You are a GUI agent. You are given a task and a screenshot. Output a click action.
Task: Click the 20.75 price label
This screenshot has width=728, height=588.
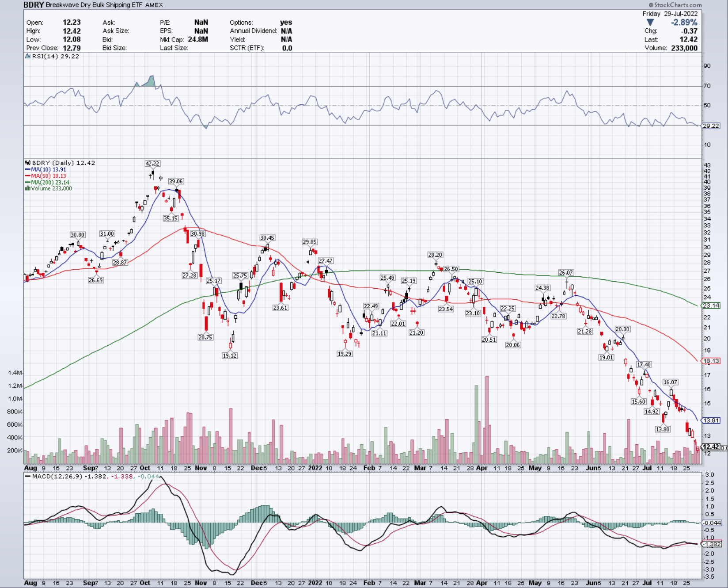point(205,337)
